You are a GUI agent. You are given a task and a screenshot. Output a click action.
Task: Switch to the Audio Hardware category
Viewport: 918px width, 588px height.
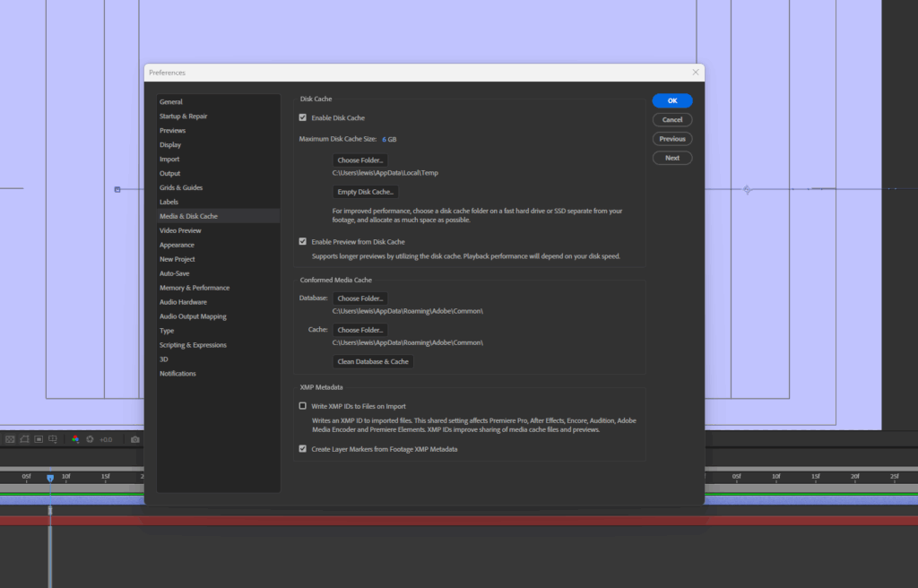(183, 302)
